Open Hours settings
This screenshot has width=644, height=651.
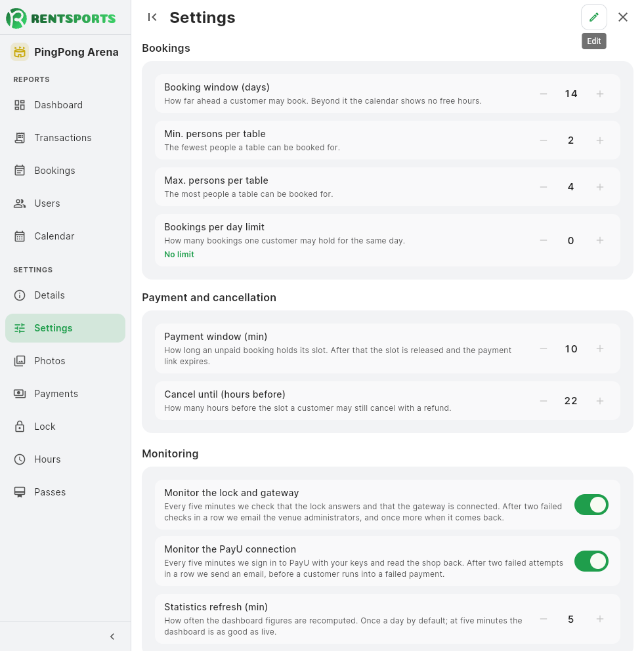point(65,459)
